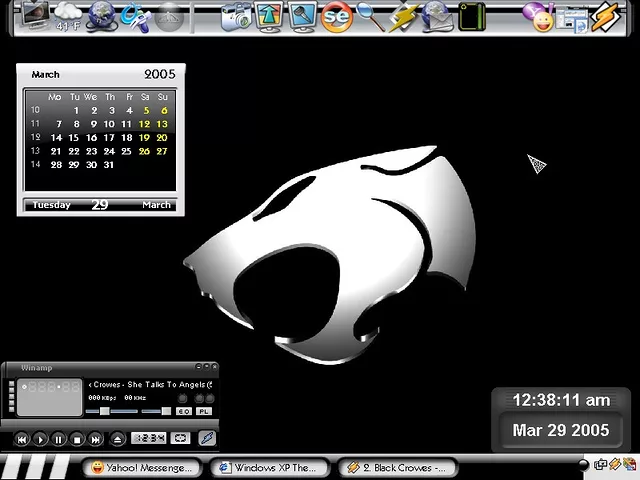Pause Winamp playback
The height and width of the screenshot is (480, 640).
coord(59,439)
